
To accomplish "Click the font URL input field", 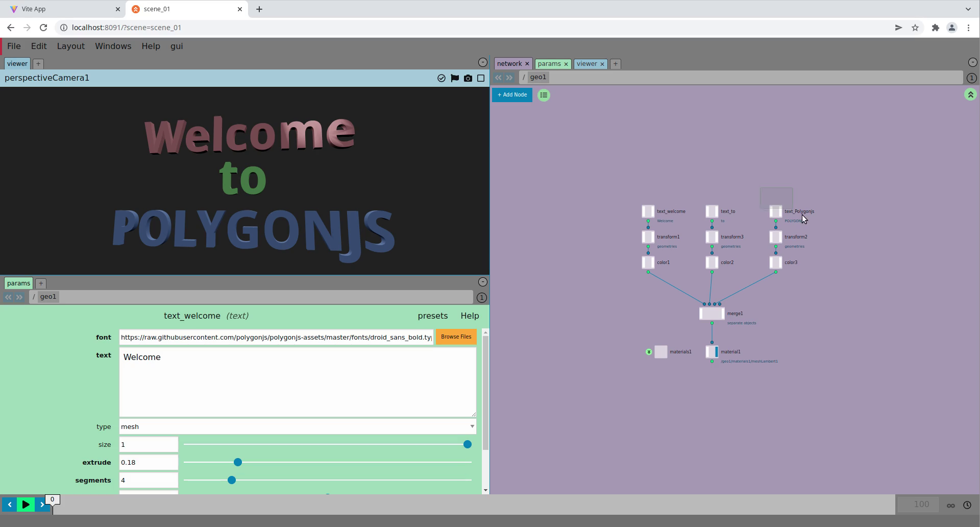I will pos(276,338).
